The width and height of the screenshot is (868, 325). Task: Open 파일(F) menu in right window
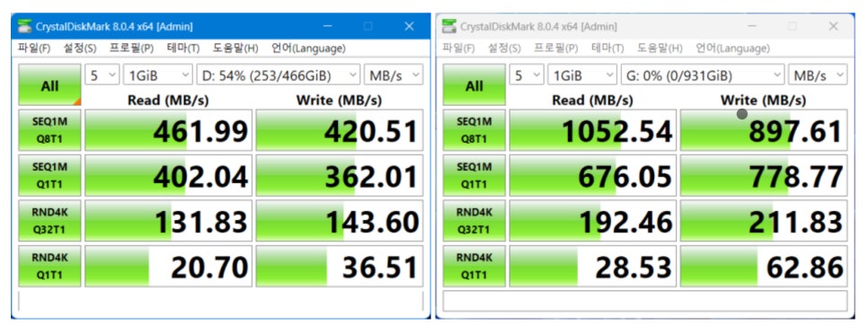tap(459, 48)
